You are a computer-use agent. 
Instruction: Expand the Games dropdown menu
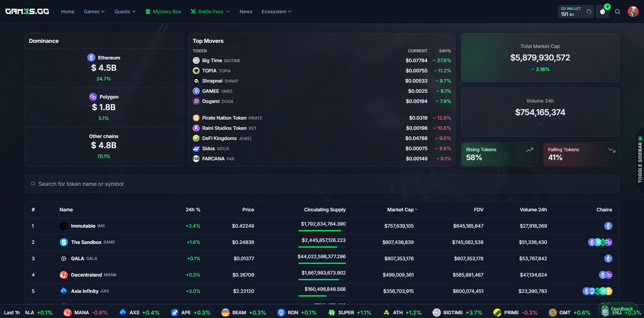(94, 12)
